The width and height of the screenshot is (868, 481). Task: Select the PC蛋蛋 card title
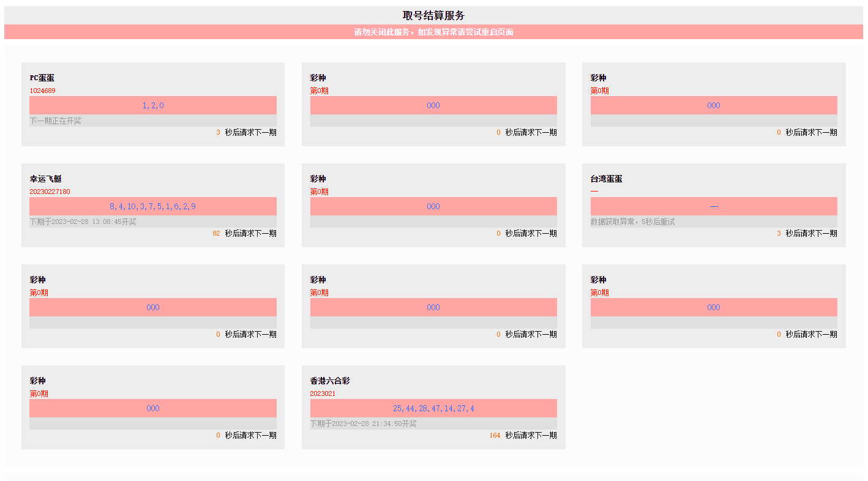point(42,78)
